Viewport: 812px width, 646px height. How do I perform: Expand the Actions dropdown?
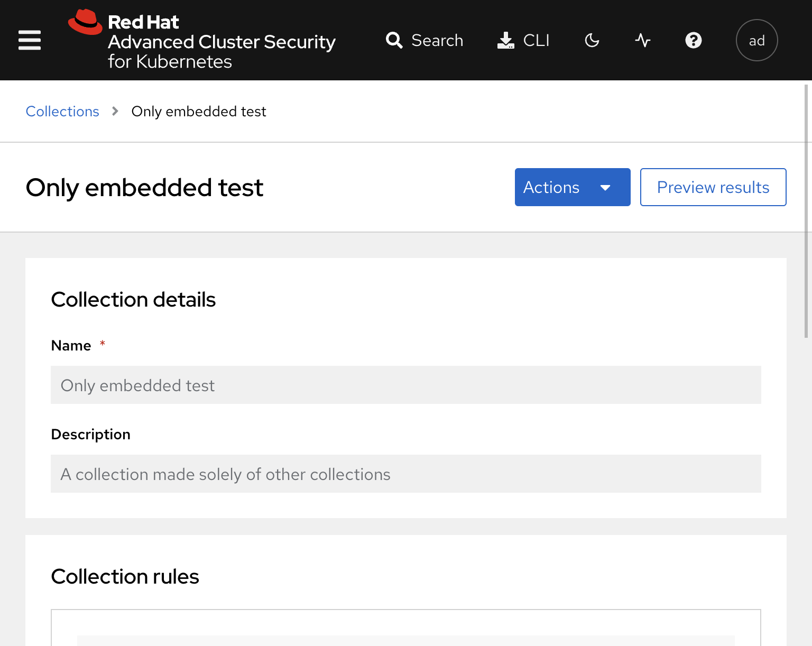[573, 187]
